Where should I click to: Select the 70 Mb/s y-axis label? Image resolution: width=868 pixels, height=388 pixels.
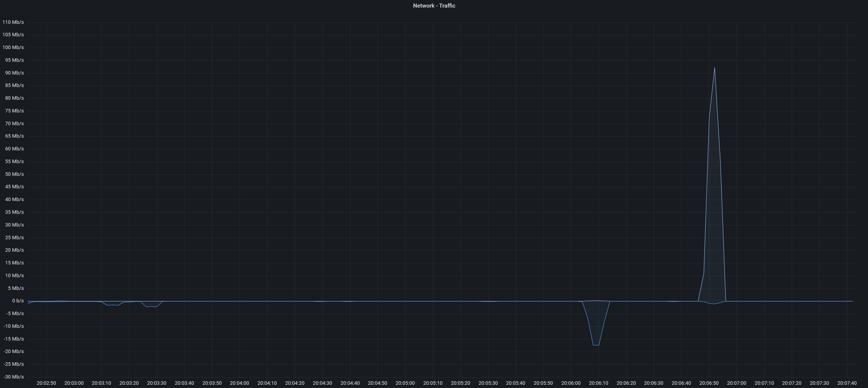tap(14, 124)
